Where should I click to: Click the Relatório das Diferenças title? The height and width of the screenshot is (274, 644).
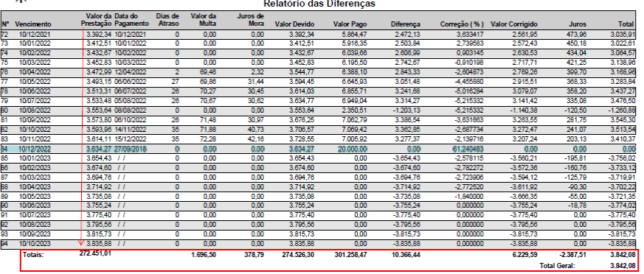(319, 4)
